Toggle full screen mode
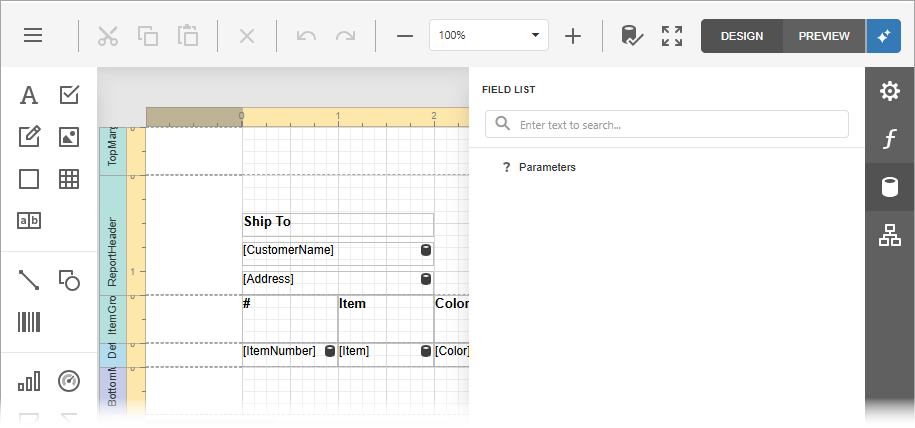This screenshot has width=915, height=428. click(672, 36)
